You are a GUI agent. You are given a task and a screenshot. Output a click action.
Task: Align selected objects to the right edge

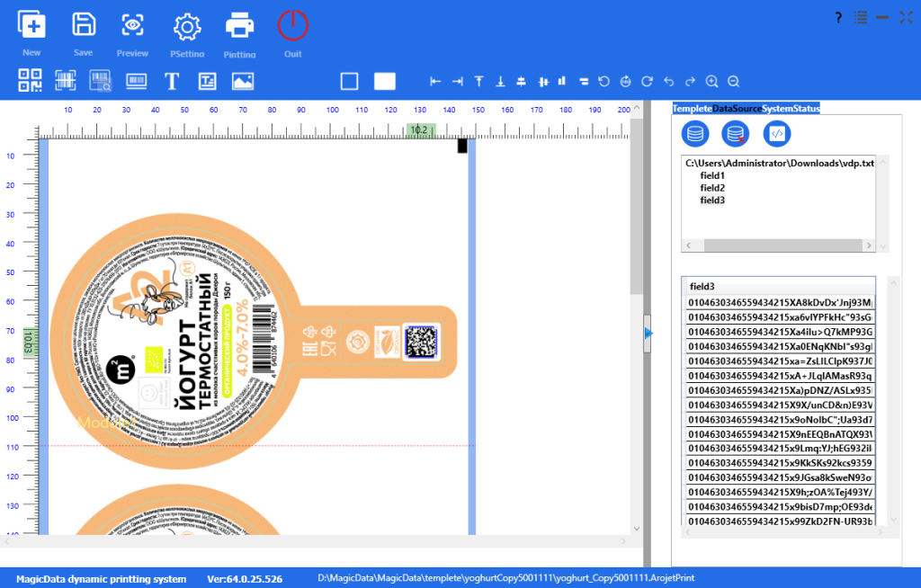[457, 82]
